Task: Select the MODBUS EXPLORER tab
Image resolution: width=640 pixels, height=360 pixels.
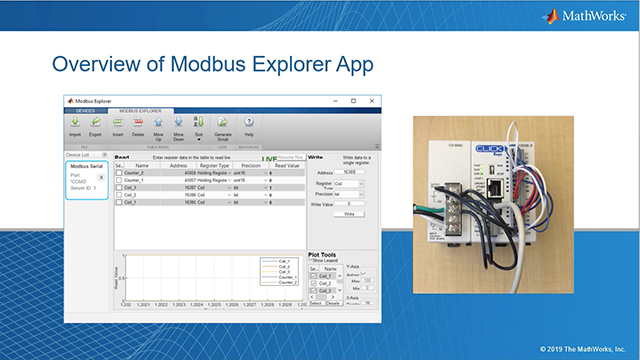Action: [140, 111]
